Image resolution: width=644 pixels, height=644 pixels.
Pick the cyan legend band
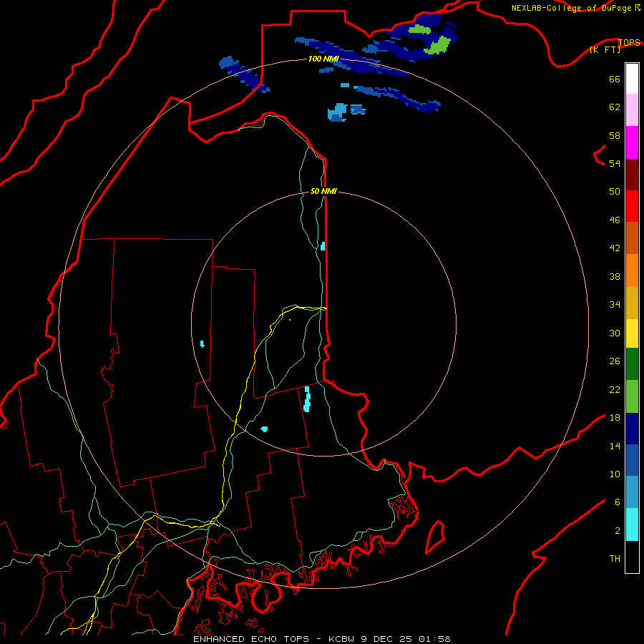click(632, 525)
